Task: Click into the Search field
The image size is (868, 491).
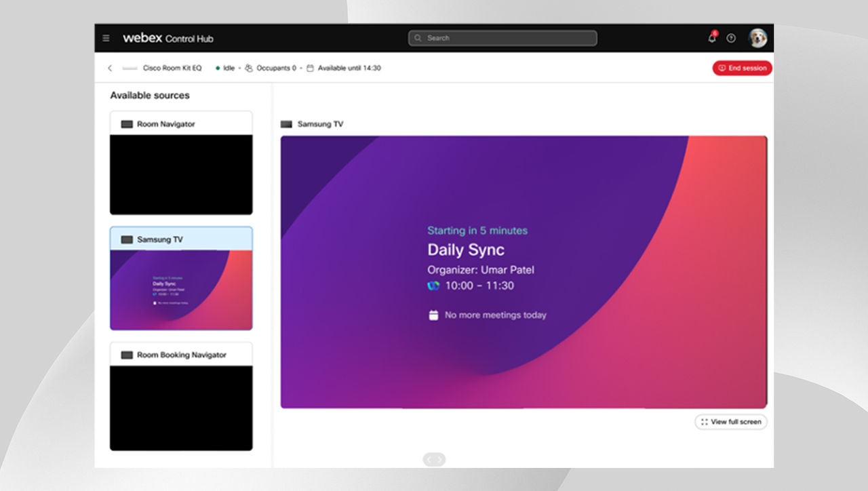Action: click(x=502, y=38)
